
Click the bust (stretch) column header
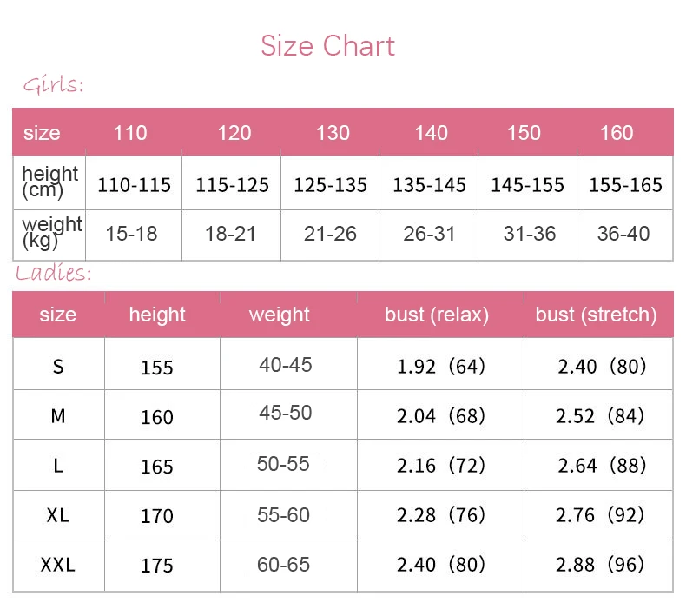point(596,315)
